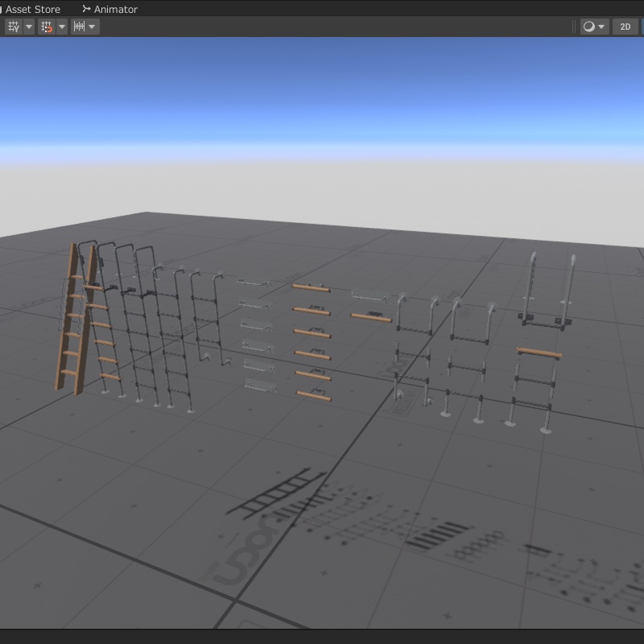Open the draw mode dropdown next to the sphere
The height and width of the screenshot is (644, 644).
tap(601, 27)
